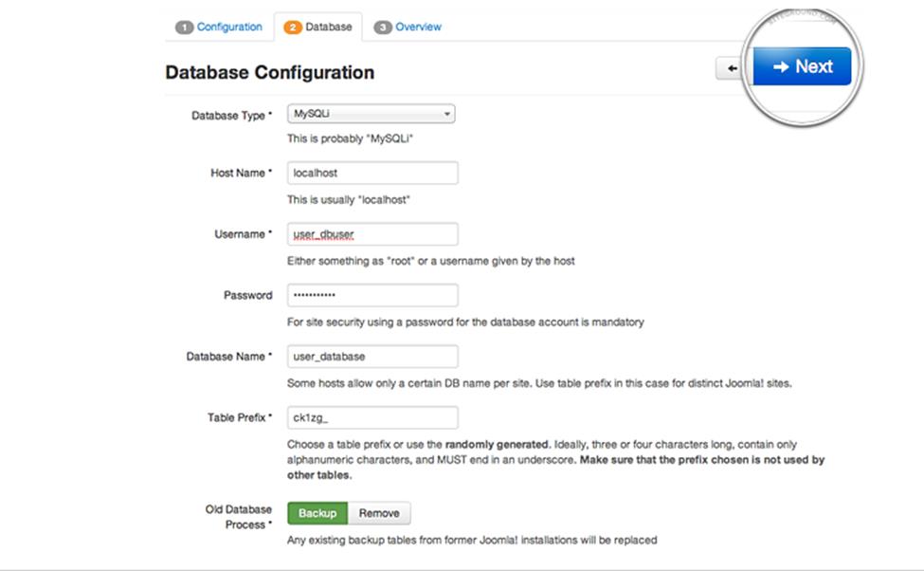Viewport: 924px width, 571px height.
Task: Click the Database Configuration heading
Action: (x=270, y=72)
